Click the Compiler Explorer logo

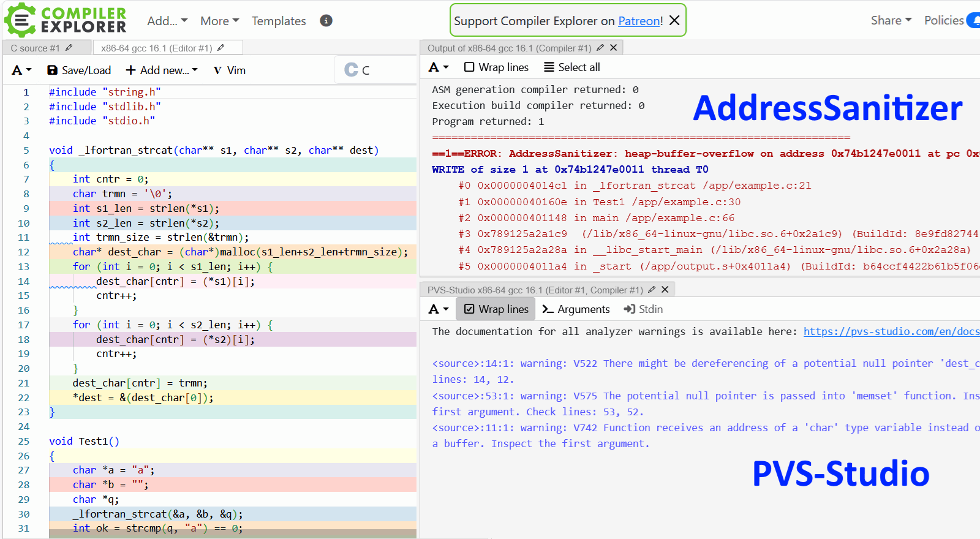66,20
